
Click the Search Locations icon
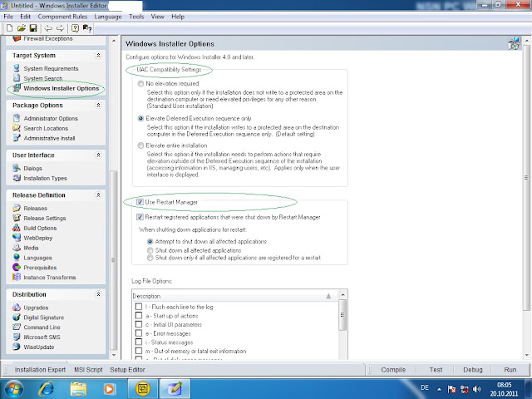tap(17, 128)
